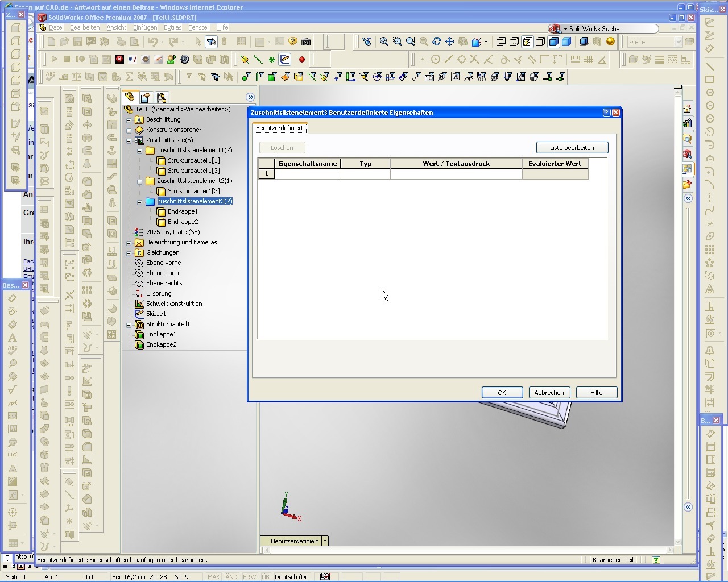Expand the Beschriftung tree node
Screen dimensions: 728x582
click(x=129, y=120)
